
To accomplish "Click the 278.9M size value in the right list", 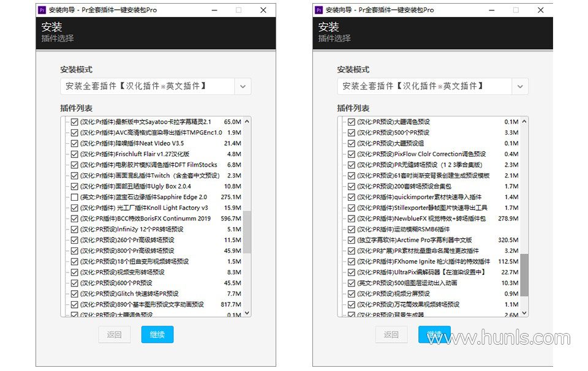I will click(x=508, y=219).
